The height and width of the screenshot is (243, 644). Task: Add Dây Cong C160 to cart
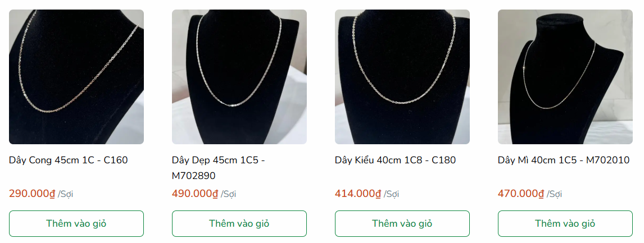[76, 224]
